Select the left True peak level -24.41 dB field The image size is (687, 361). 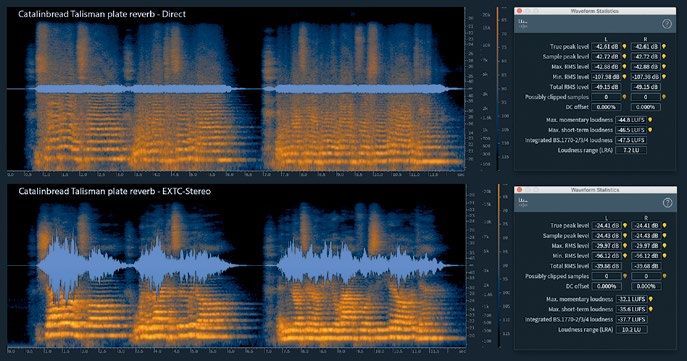(606, 226)
